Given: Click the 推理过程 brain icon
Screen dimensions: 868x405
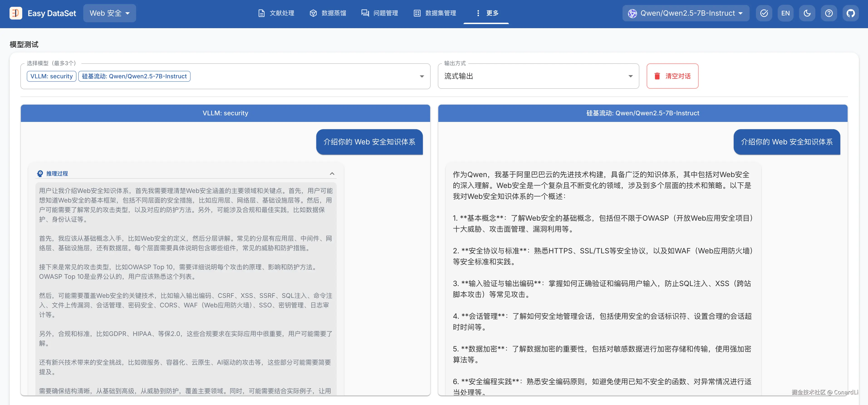Looking at the screenshot, I should [x=40, y=173].
